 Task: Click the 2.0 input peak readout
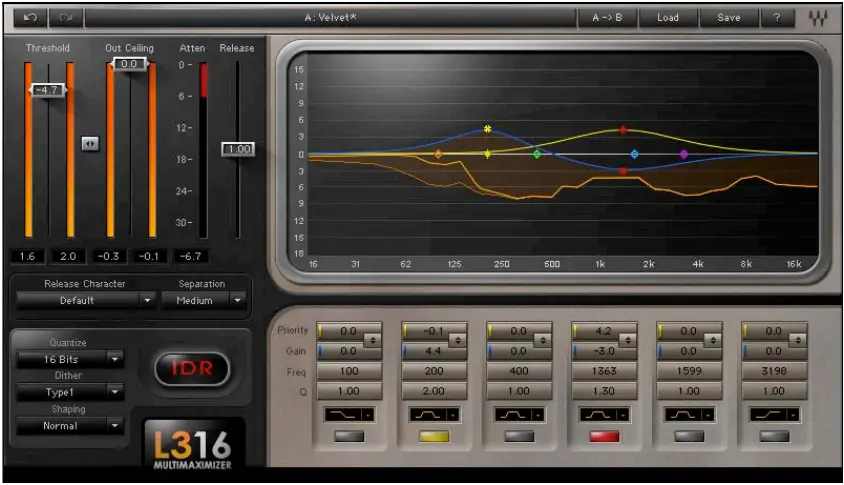[x=68, y=256]
